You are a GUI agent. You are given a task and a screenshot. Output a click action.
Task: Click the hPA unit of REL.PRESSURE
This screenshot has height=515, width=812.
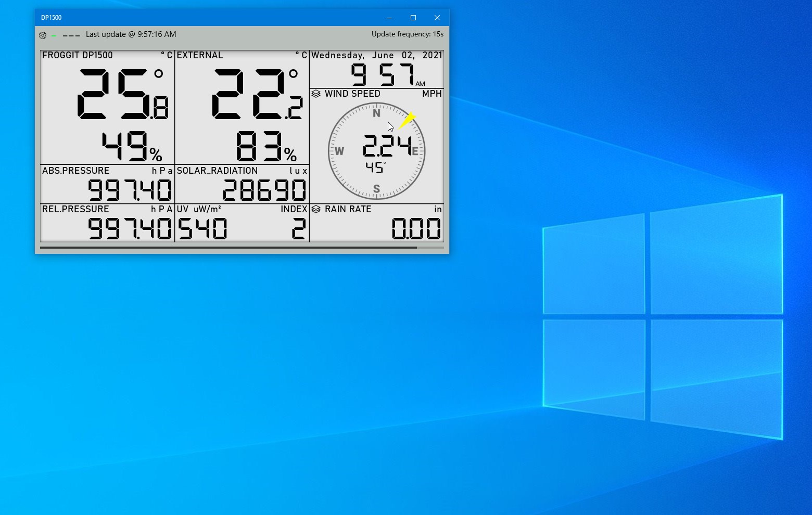[x=162, y=209]
